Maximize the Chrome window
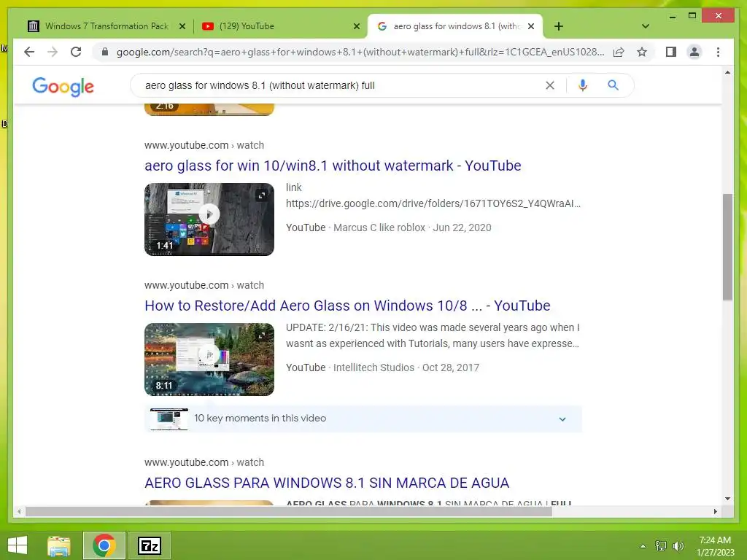 point(692,16)
